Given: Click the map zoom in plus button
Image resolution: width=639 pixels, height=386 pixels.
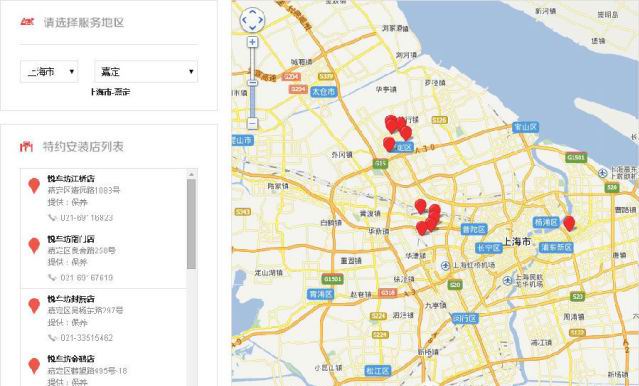Looking at the screenshot, I should [x=253, y=42].
